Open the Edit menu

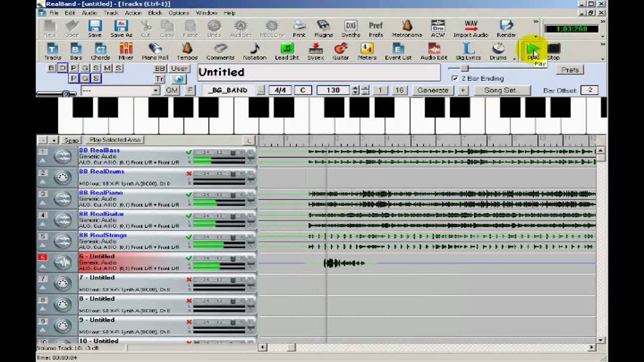70,13
